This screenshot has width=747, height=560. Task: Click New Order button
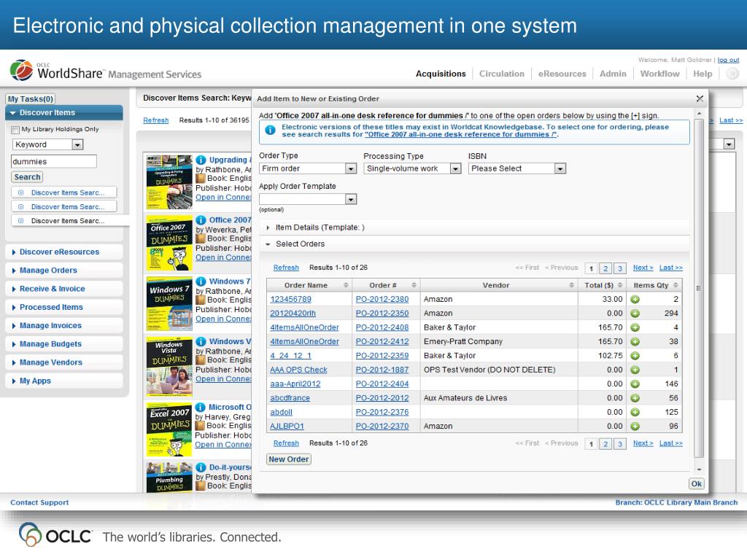[x=289, y=459]
